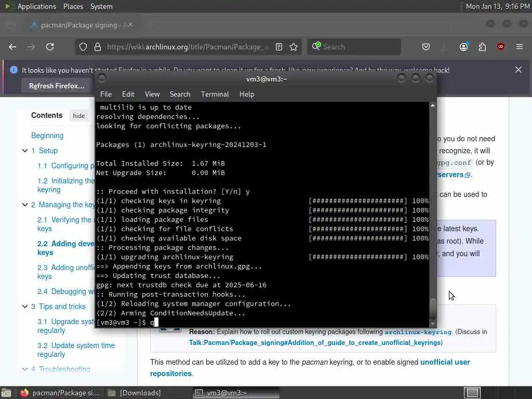Screen dimensions: 532x399
Task: Go to 3.2 Update system time regularly
Action: pyautogui.click(x=76, y=350)
